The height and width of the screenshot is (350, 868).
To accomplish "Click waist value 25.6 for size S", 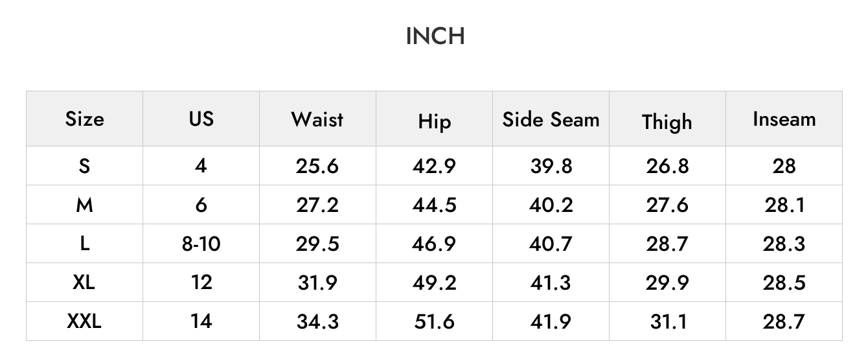I will [317, 166].
